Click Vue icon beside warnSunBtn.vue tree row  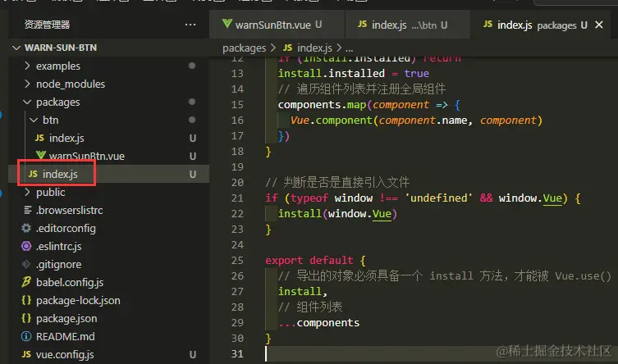[40, 155]
